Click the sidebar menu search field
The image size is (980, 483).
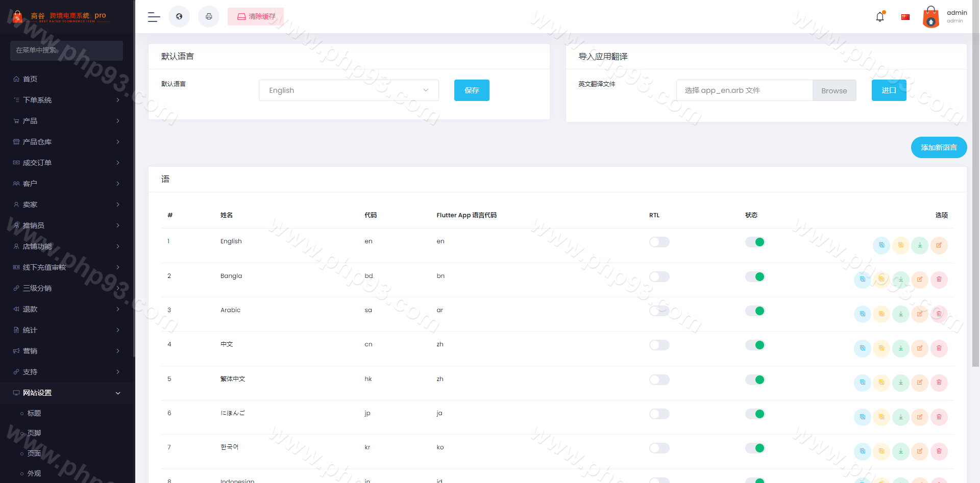click(66, 50)
